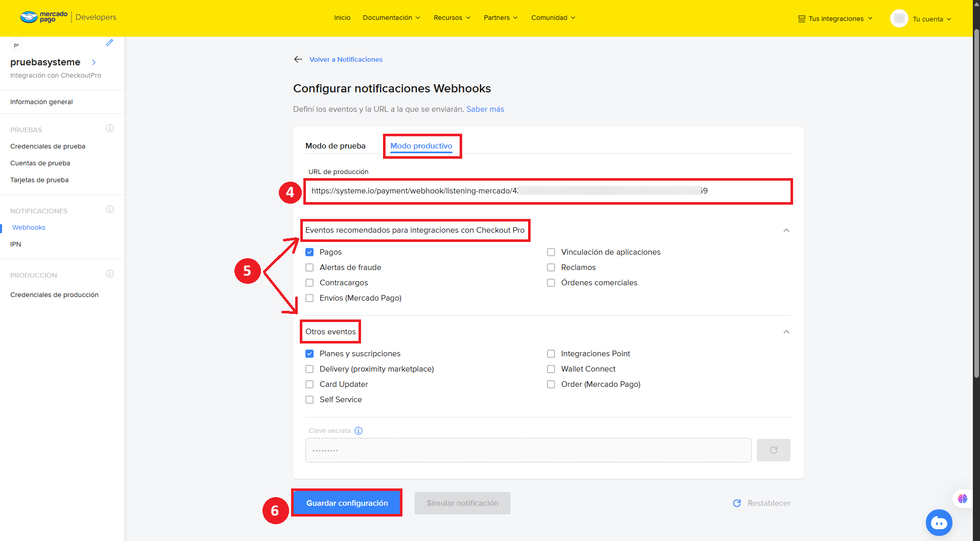This screenshot has width=980, height=541.
Task: Open IPN in the sidebar
Action: pyautogui.click(x=16, y=244)
